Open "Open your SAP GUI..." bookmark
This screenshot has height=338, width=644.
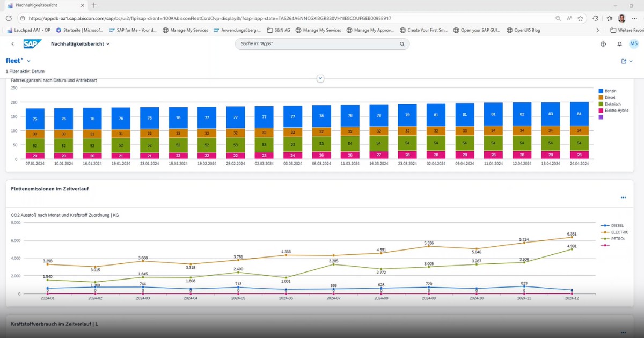pyautogui.click(x=477, y=30)
